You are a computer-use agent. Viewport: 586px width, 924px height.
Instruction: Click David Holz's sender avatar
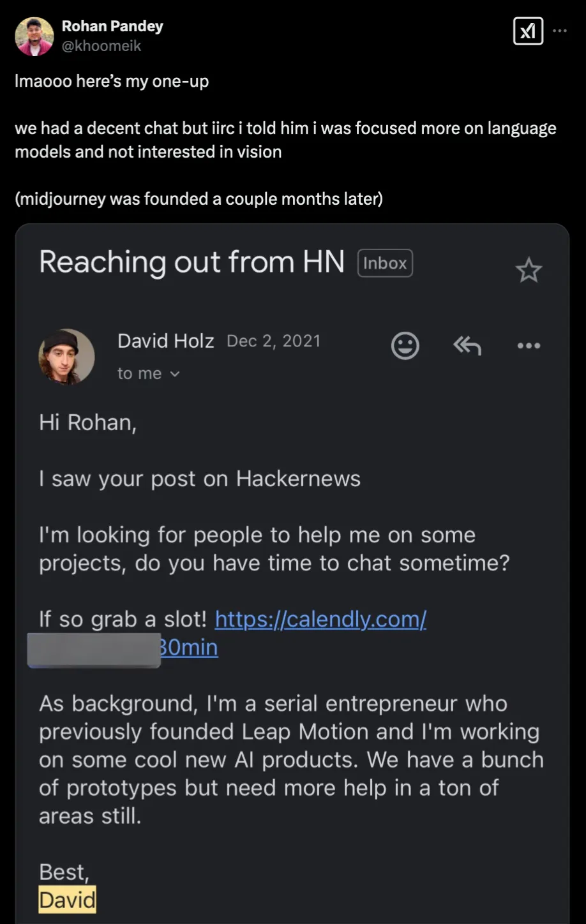(x=66, y=356)
